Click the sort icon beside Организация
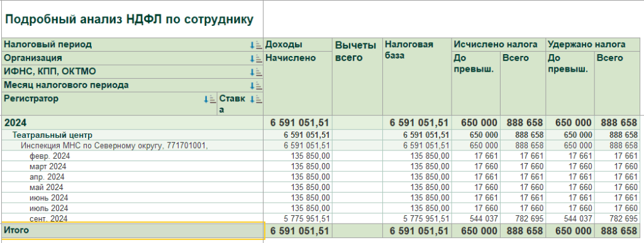The image size is (644, 243). coord(256,59)
